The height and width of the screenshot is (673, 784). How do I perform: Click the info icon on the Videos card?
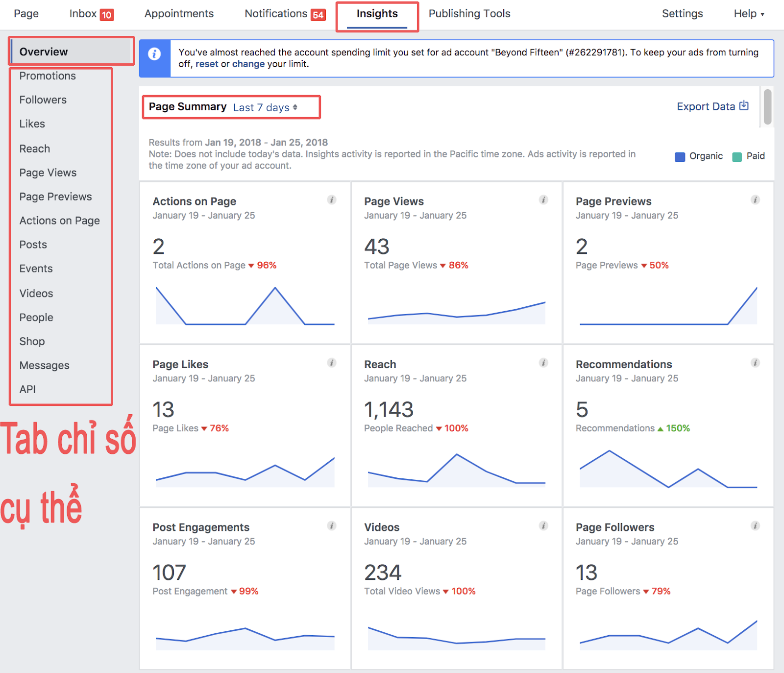(543, 526)
